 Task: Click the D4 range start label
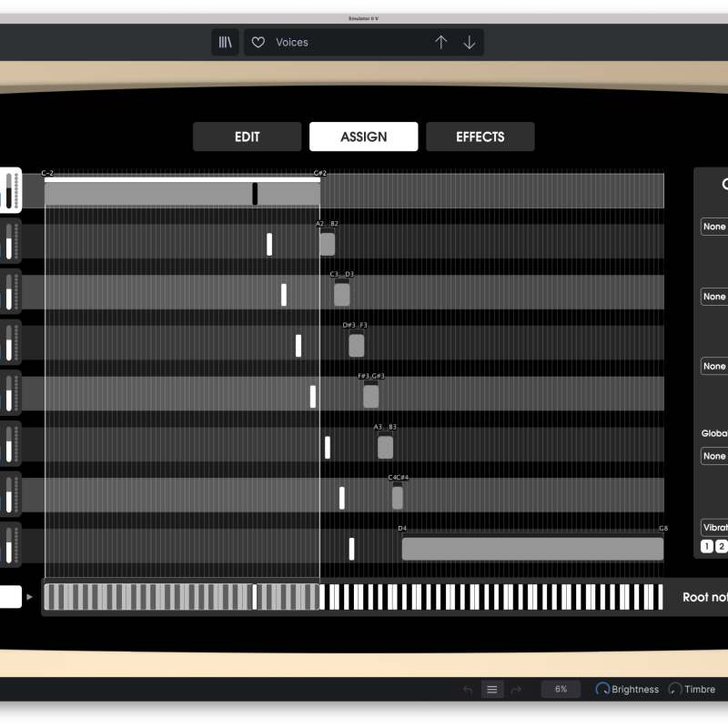tap(402, 529)
